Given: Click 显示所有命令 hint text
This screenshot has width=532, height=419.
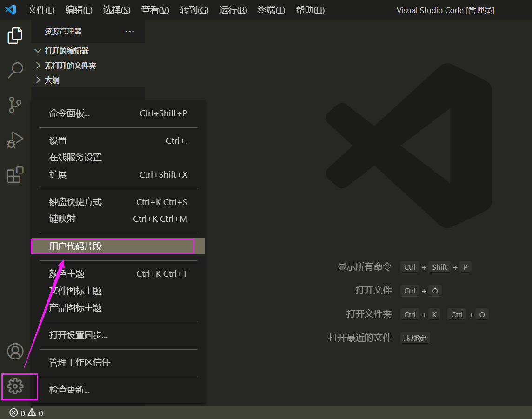Looking at the screenshot, I should 365,266.
